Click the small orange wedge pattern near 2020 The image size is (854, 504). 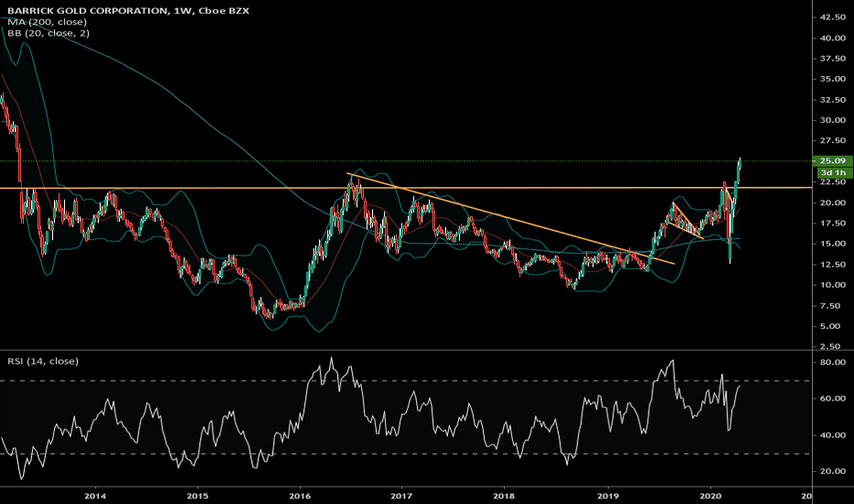pyautogui.click(x=687, y=221)
